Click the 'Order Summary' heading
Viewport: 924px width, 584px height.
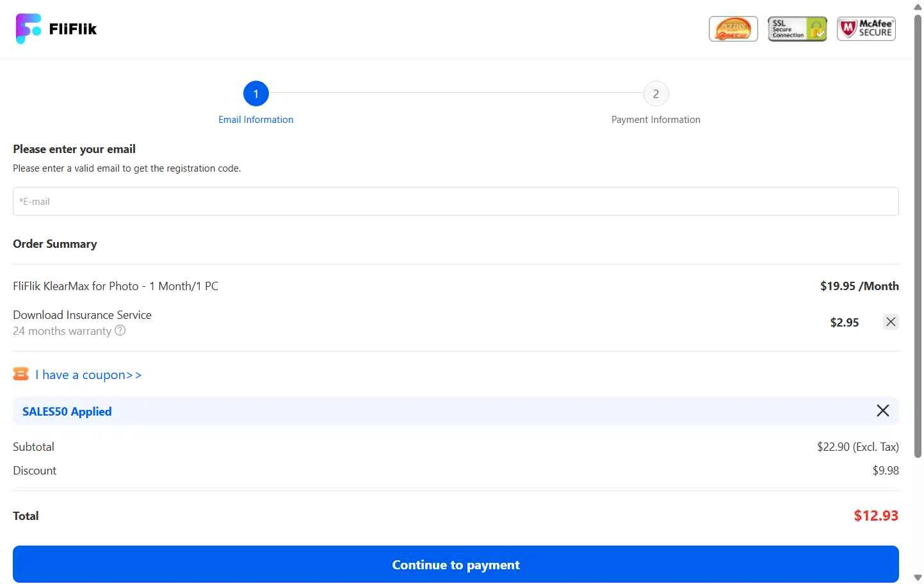click(55, 243)
